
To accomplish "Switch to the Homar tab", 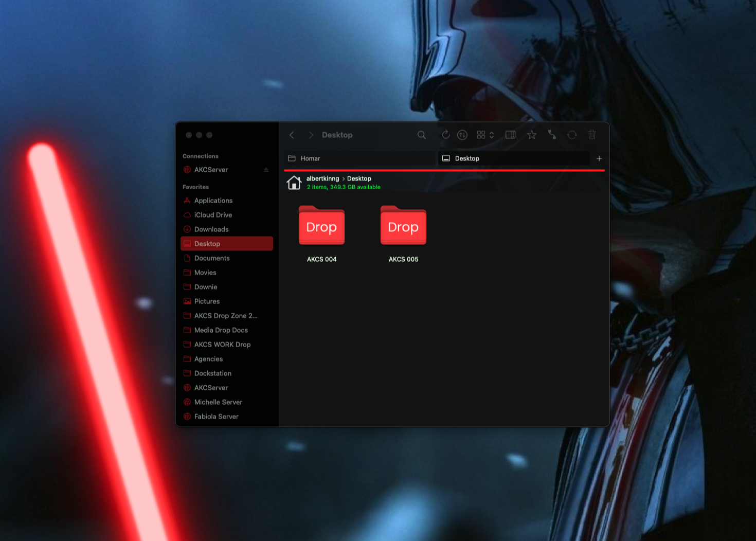I will click(x=359, y=158).
